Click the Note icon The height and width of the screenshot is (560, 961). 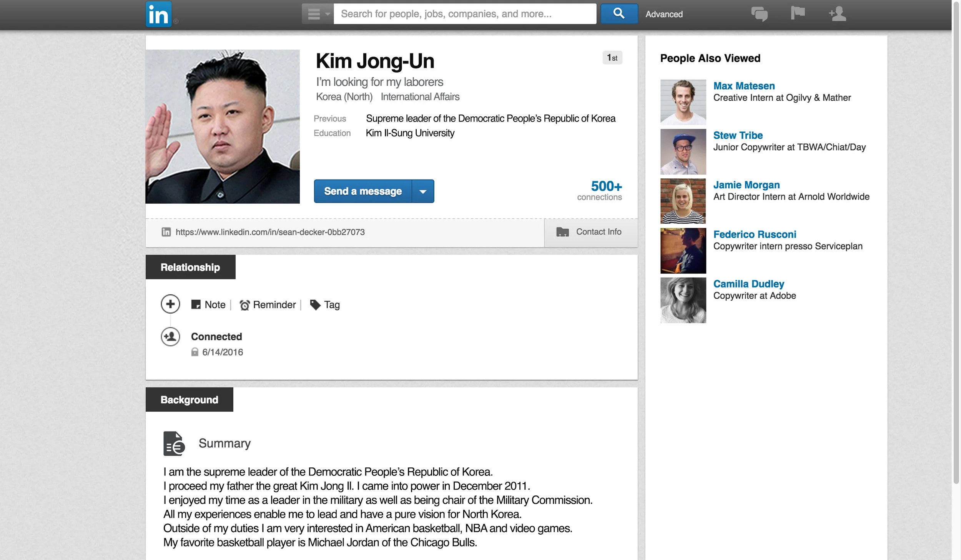click(x=196, y=305)
